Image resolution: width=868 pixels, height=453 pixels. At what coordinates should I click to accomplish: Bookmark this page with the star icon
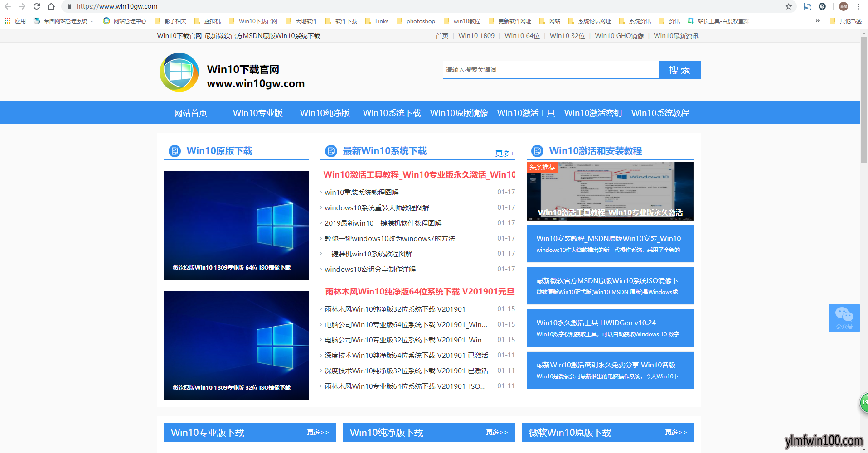pyautogui.click(x=789, y=6)
